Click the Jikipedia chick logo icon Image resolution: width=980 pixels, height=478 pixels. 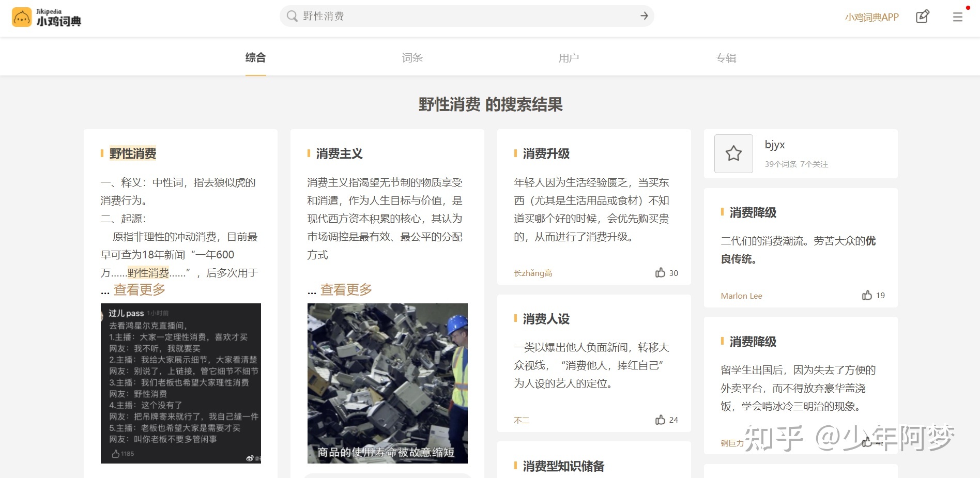22,18
